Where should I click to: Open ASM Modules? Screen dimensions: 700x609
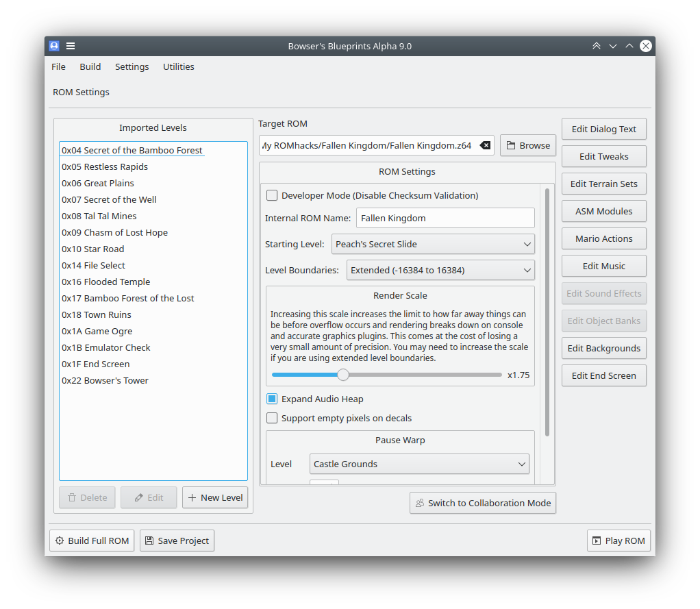click(604, 211)
